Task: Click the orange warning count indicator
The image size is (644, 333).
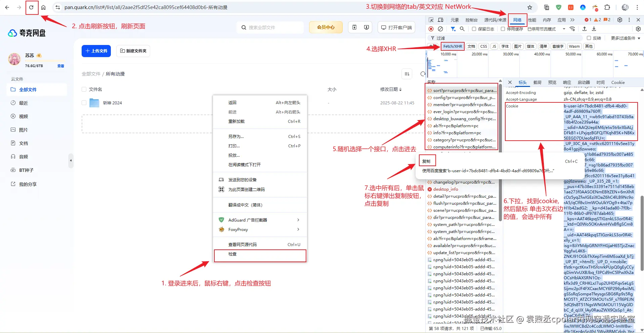Action: [597, 20]
